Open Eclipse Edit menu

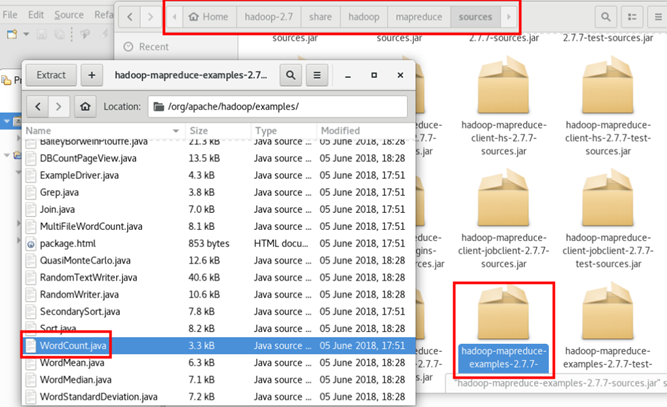coord(36,15)
